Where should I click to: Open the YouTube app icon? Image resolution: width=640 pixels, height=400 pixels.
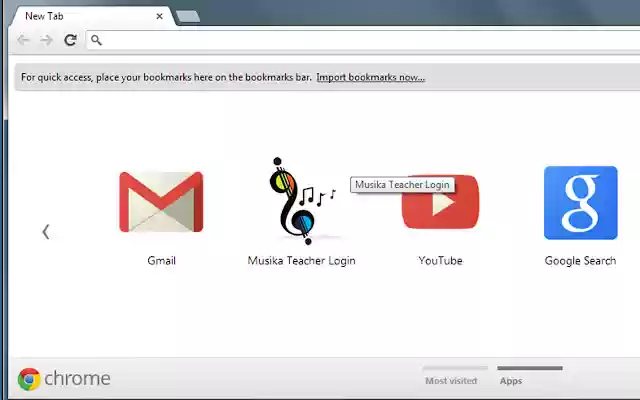coord(440,202)
